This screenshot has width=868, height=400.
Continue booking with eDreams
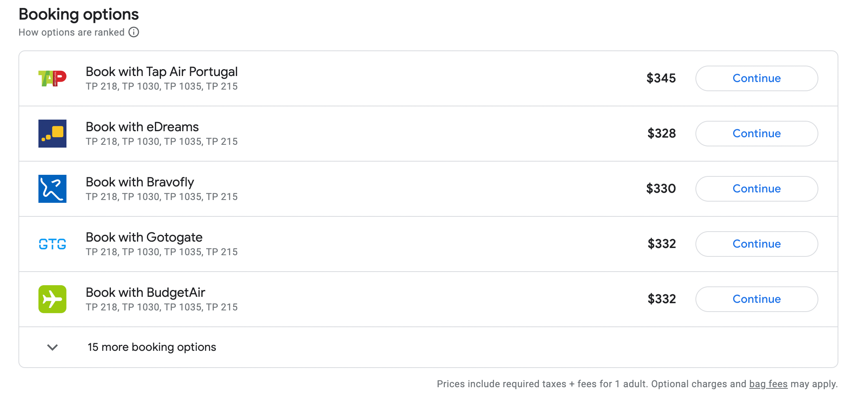coord(756,134)
